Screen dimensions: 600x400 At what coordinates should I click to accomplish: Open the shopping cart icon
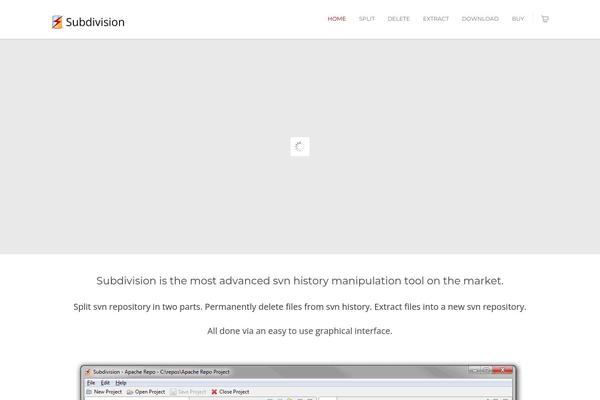(545, 19)
